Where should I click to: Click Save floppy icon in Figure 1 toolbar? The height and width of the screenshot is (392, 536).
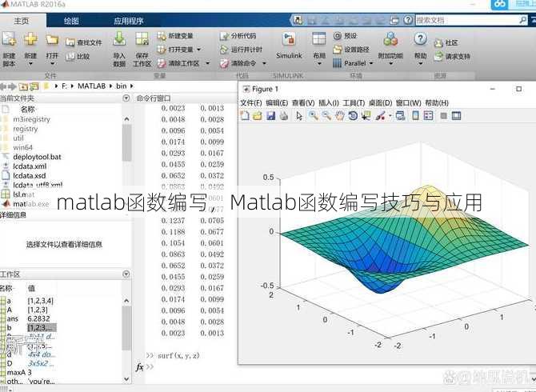click(x=270, y=116)
